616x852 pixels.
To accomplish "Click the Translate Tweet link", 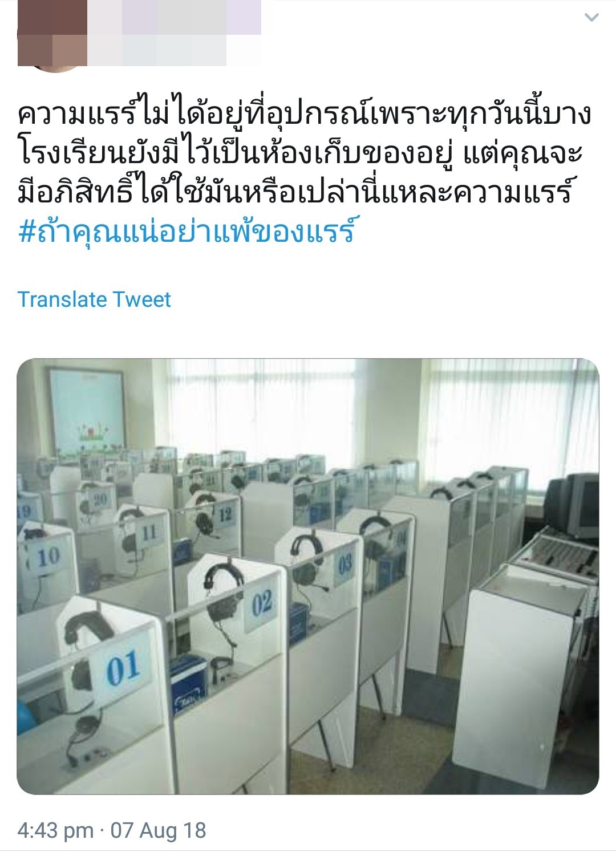I will 94,299.
